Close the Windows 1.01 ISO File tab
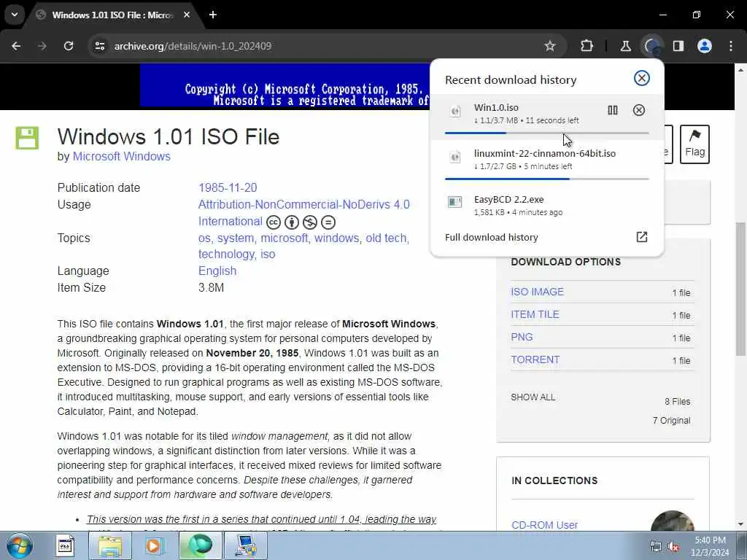747x560 pixels. (187, 15)
